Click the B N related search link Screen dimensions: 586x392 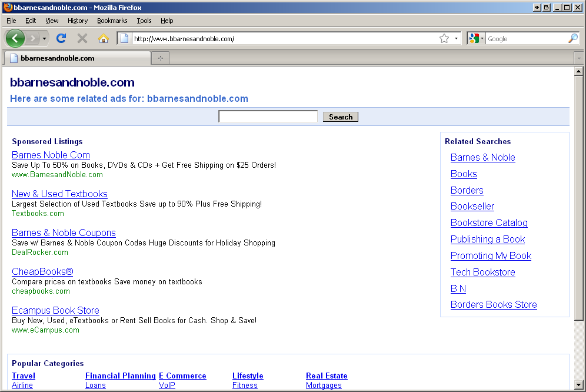[x=458, y=289]
